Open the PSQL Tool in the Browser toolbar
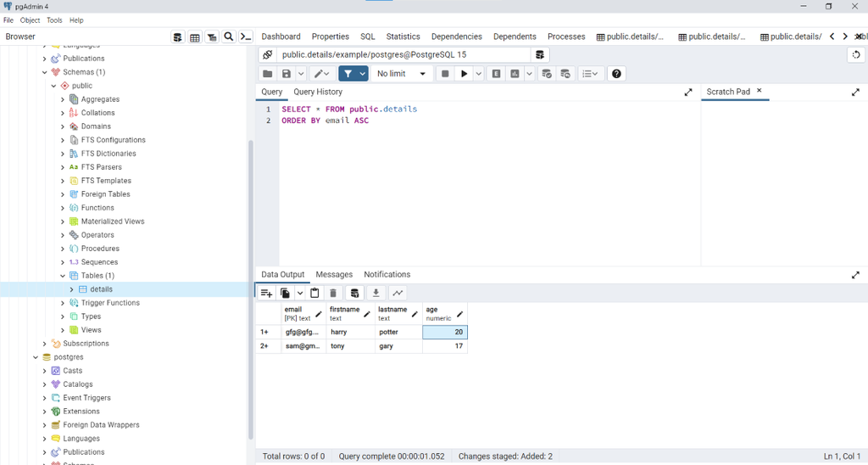The width and height of the screenshot is (868, 465). pyautogui.click(x=246, y=36)
